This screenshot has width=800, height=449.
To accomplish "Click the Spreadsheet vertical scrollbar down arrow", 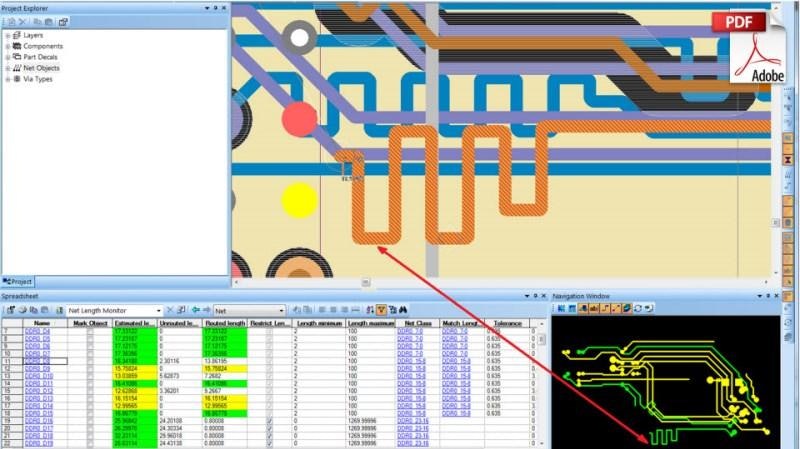I will click(x=541, y=444).
